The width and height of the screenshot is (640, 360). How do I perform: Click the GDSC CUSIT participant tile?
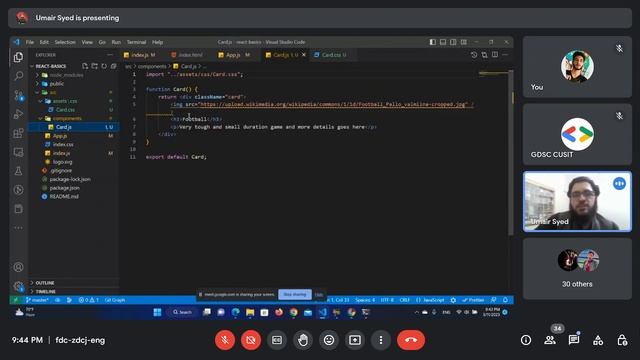coord(577,134)
